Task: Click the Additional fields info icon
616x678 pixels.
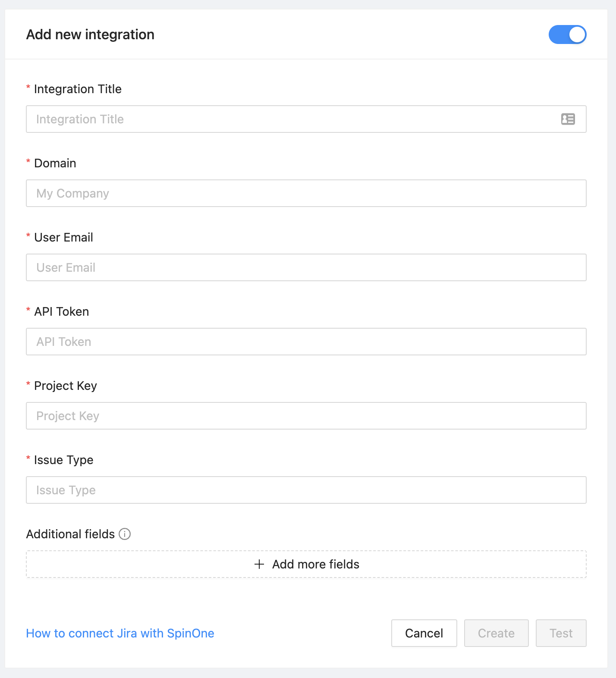Action: tap(125, 534)
